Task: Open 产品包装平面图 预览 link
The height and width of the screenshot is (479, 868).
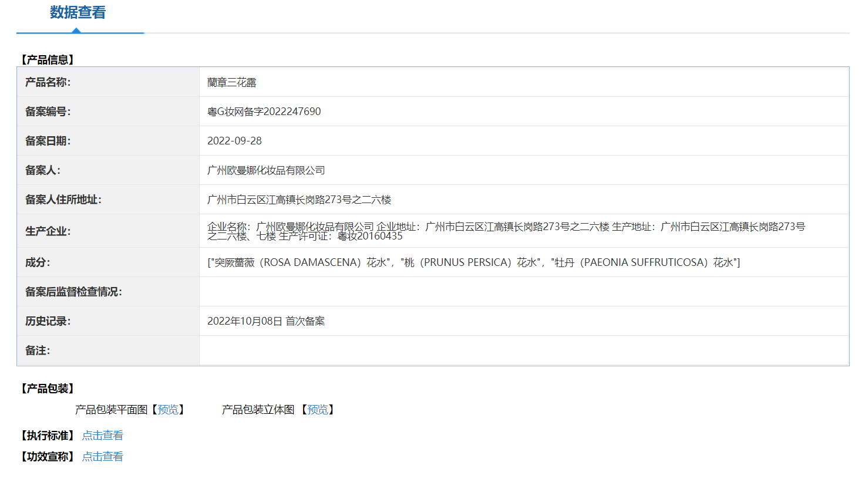Action: [168, 410]
